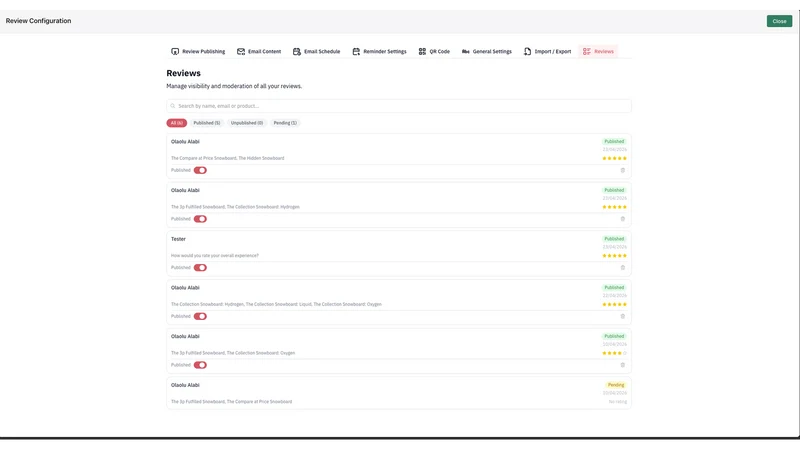The height and width of the screenshot is (450, 800).
Task: Open the Email Schedule tab
Action: [x=316, y=52]
